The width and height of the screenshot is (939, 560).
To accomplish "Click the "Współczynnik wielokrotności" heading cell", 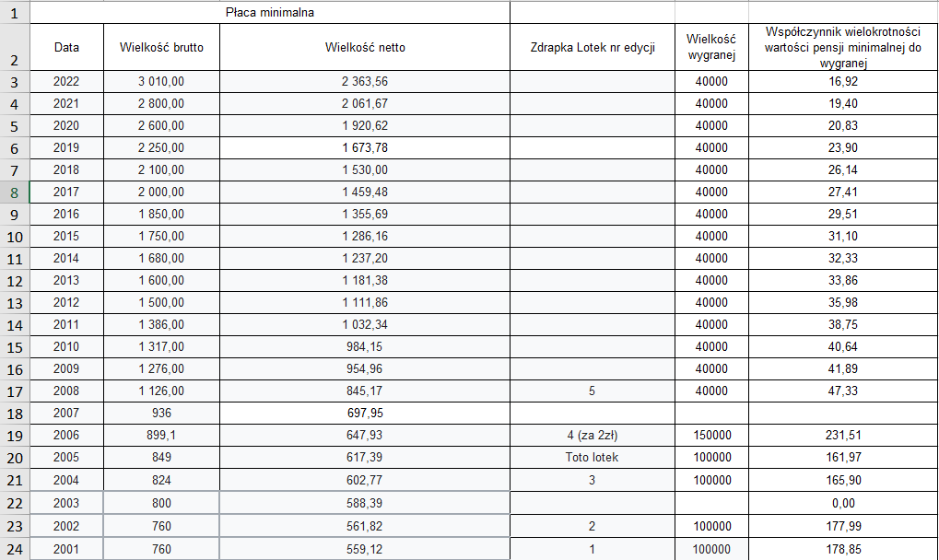I will point(843,48).
